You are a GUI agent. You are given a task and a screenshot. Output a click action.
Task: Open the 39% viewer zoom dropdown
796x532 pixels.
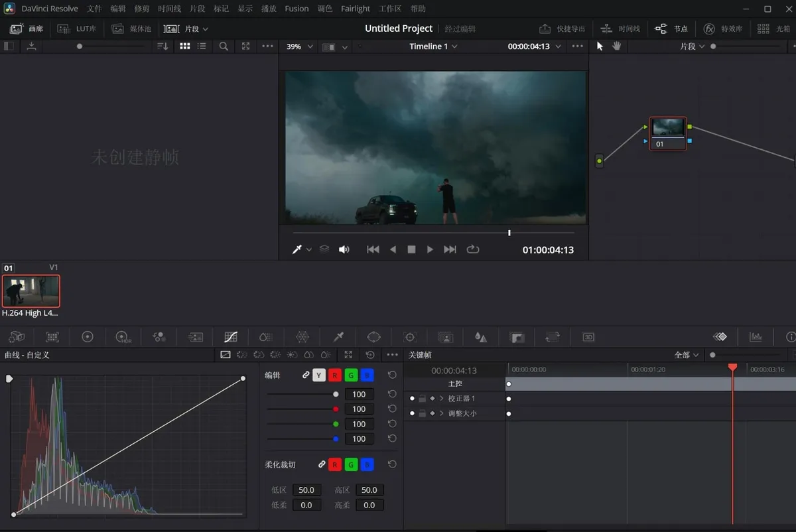tap(299, 46)
